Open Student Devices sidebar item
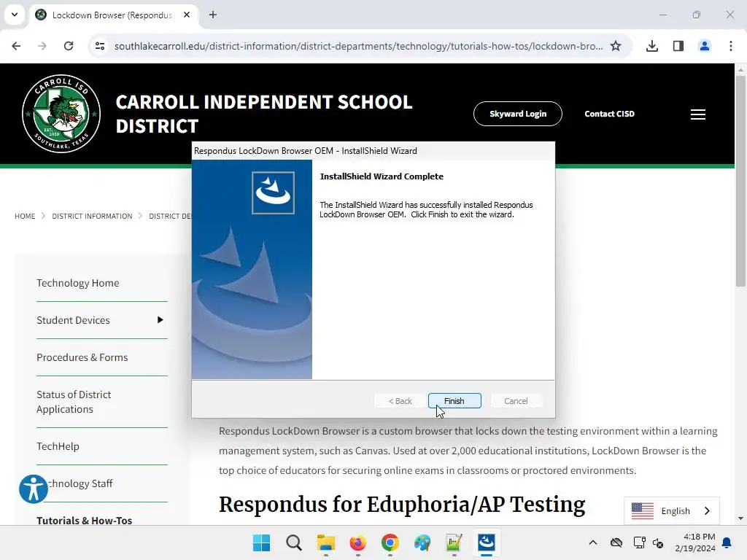 pyautogui.click(x=73, y=320)
